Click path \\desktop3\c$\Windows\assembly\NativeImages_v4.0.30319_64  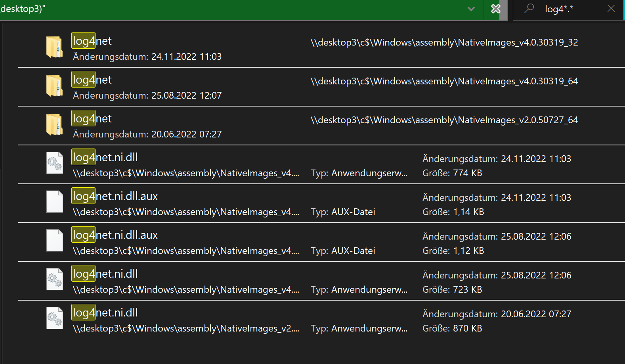(x=444, y=81)
